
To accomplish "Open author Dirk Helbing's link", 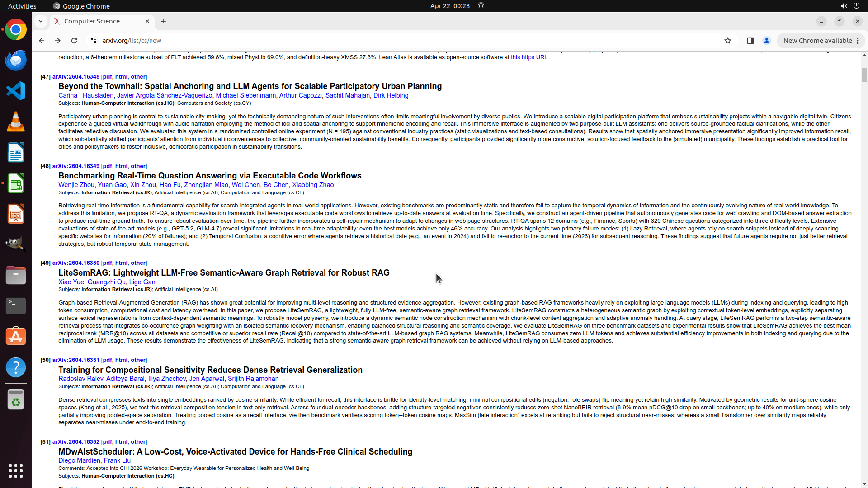I will coord(391,95).
